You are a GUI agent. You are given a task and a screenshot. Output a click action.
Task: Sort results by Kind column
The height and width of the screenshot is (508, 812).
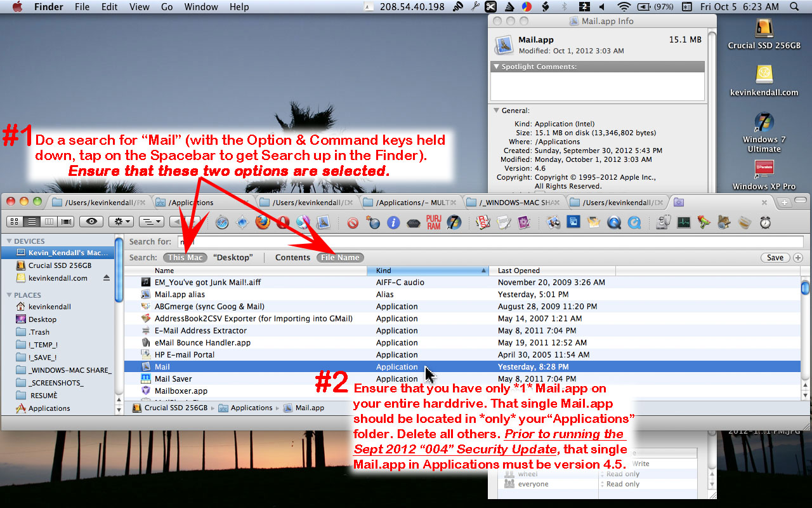point(428,271)
